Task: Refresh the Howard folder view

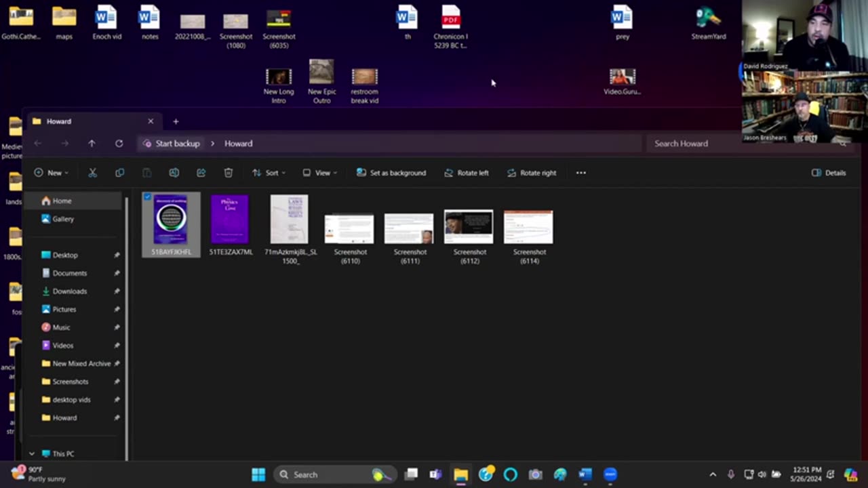Action: coord(119,144)
